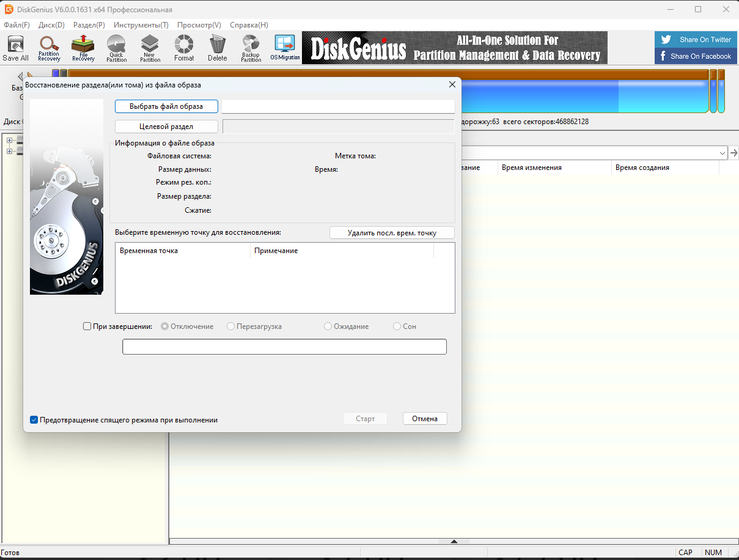The width and height of the screenshot is (739, 560).
Task: Open the Просмотр(V) menu
Action: 199,25
